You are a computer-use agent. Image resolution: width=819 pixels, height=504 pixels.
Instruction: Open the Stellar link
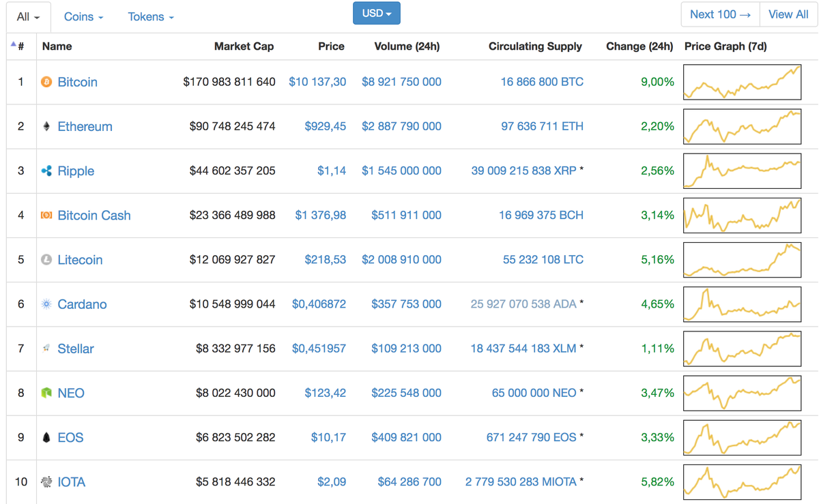[76, 349]
